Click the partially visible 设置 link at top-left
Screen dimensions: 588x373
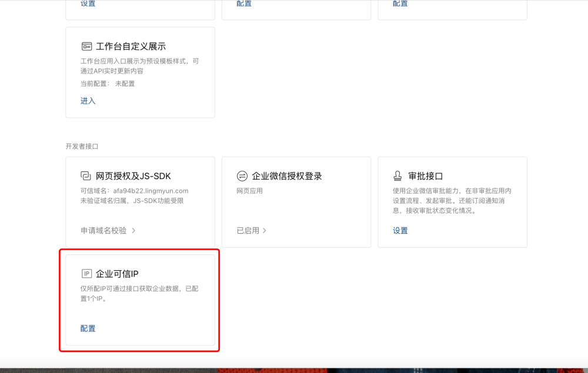88,4
